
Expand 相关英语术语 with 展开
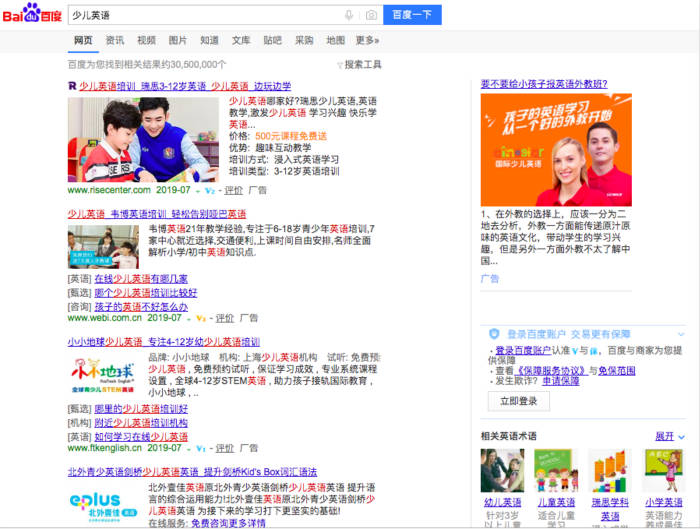click(x=669, y=437)
